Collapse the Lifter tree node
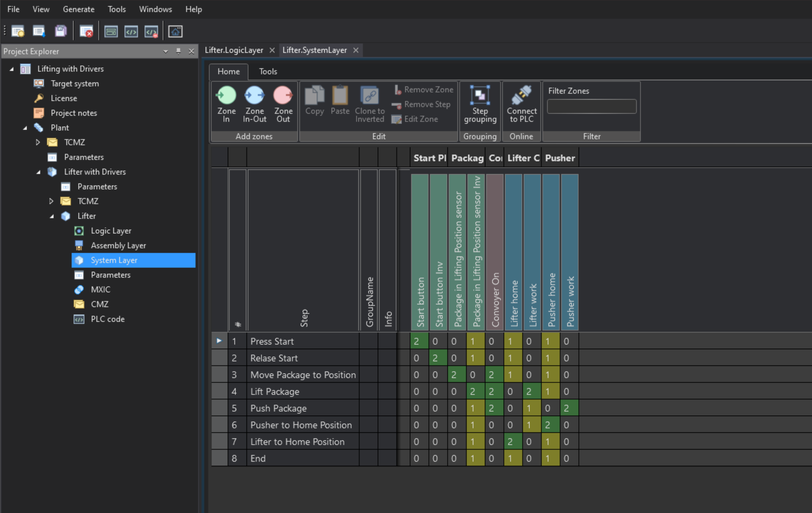Viewport: 812px width, 513px height. [x=52, y=216]
